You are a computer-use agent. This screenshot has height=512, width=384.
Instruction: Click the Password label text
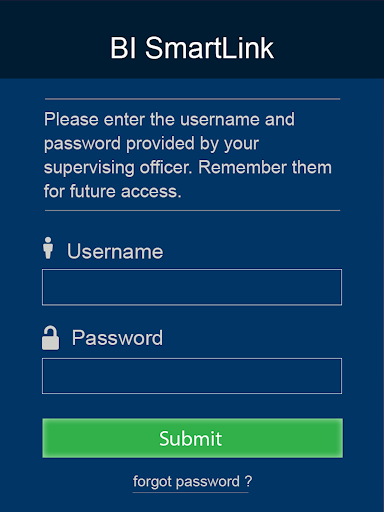click(x=117, y=338)
